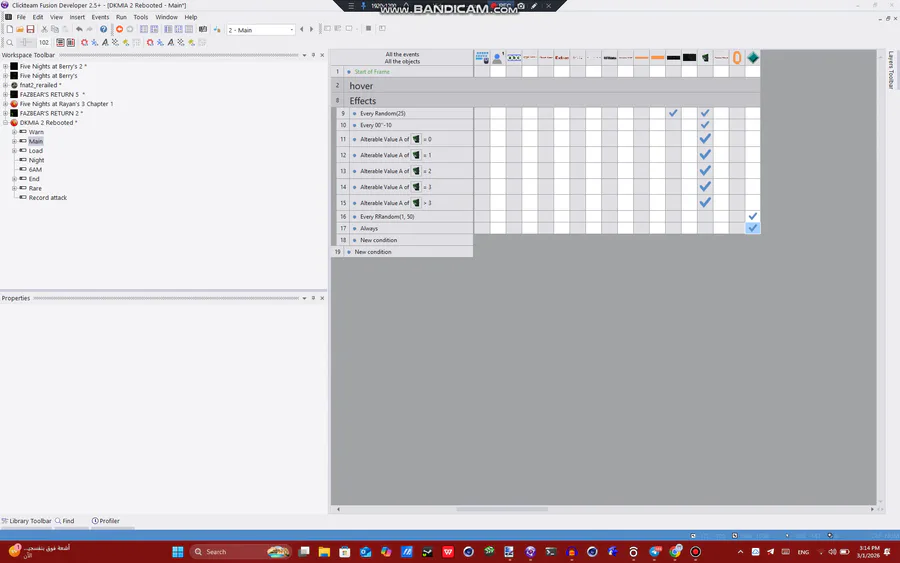900x563 pixels.
Task: Open the frame selector dropdown '2 - Main'
Action: 261,30
